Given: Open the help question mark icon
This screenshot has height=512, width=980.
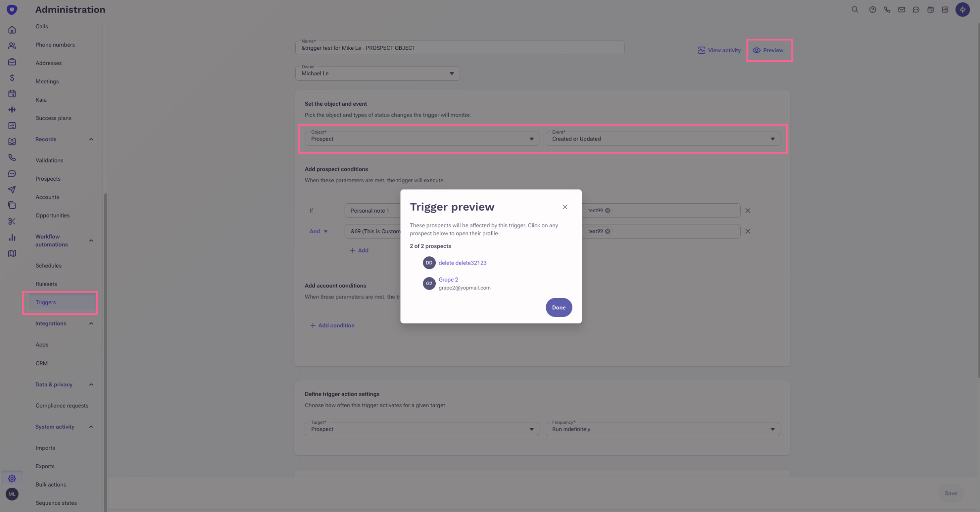Looking at the screenshot, I should [872, 10].
